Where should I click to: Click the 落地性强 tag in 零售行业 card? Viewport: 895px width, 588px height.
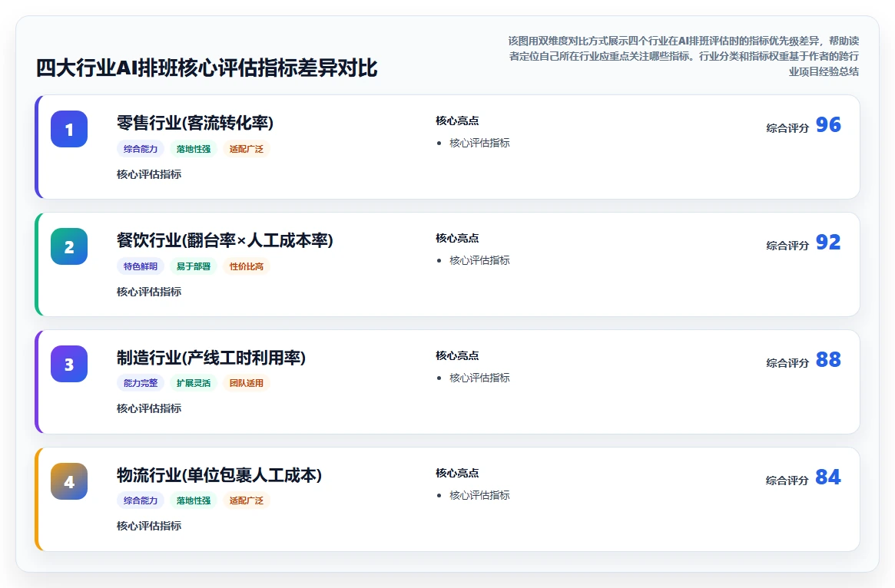tap(194, 149)
